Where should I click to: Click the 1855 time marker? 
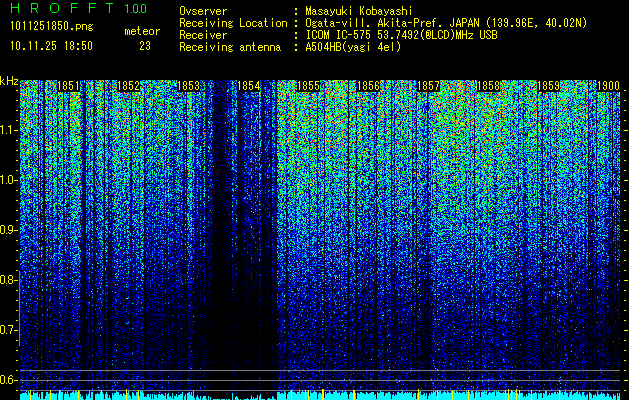point(308,86)
